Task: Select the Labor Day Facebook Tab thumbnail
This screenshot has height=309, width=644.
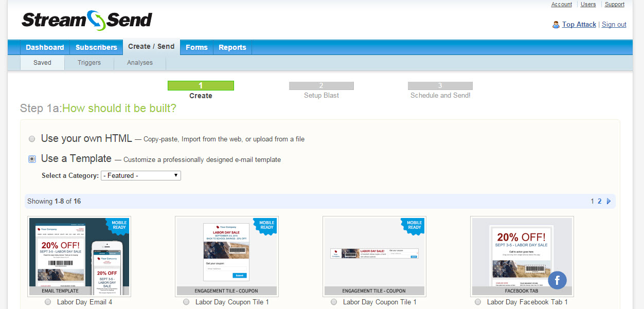Action: pos(522,257)
